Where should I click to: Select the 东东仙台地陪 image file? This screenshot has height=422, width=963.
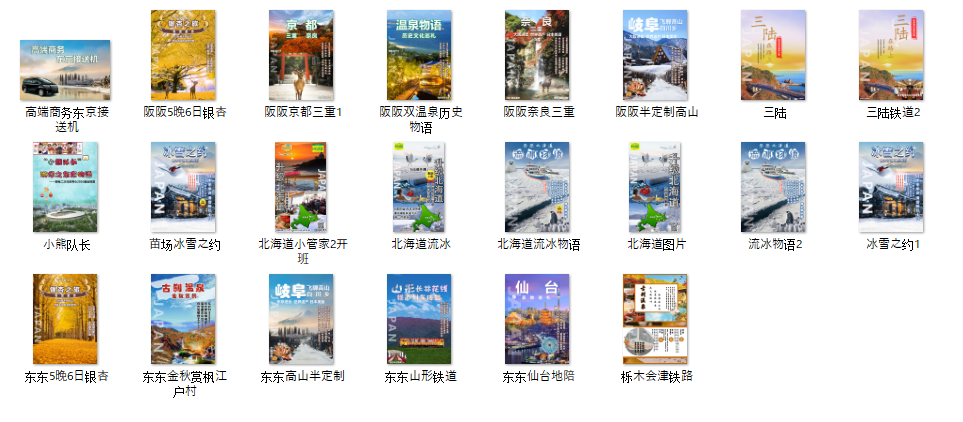click(x=537, y=319)
